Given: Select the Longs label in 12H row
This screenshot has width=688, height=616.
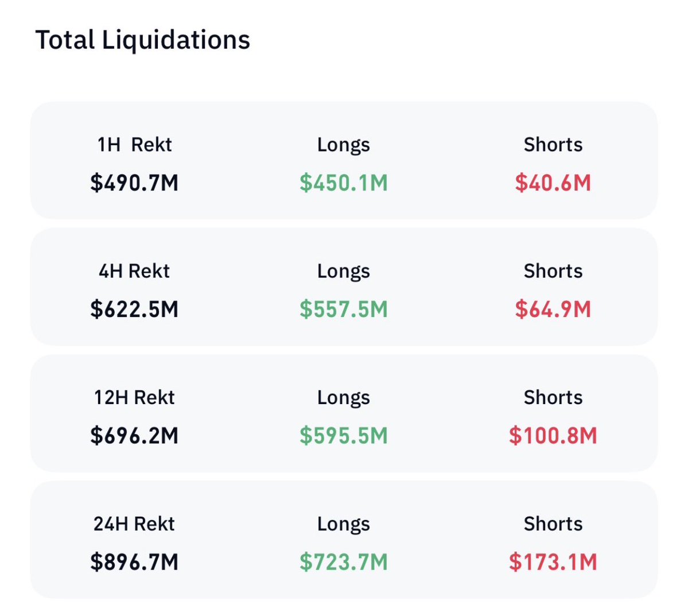Looking at the screenshot, I should [x=344, y=397].
